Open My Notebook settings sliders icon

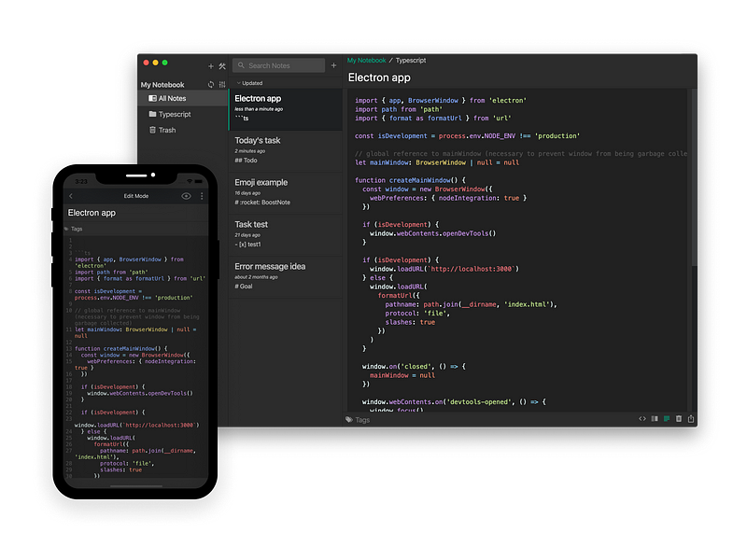point(222,84)
